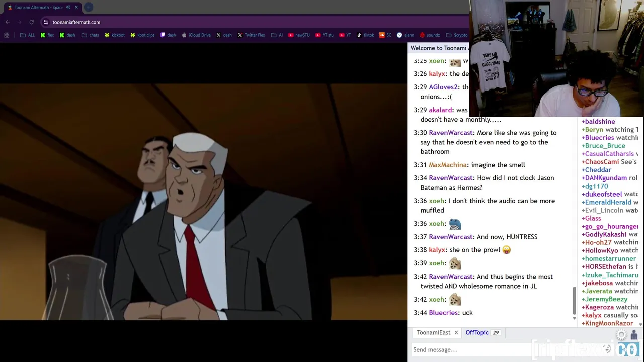Open a new browser tab

(x=89, y=7)
